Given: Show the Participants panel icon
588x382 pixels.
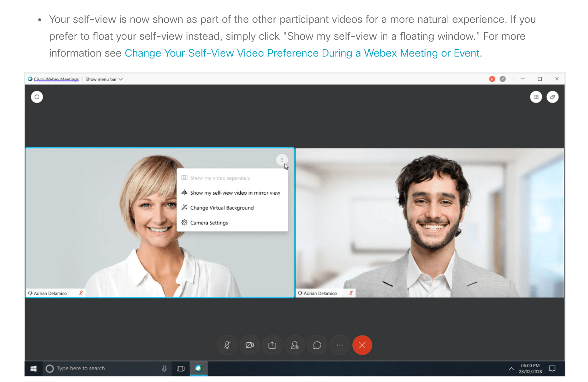Looking at the screenshot, I should coord(294,345).
